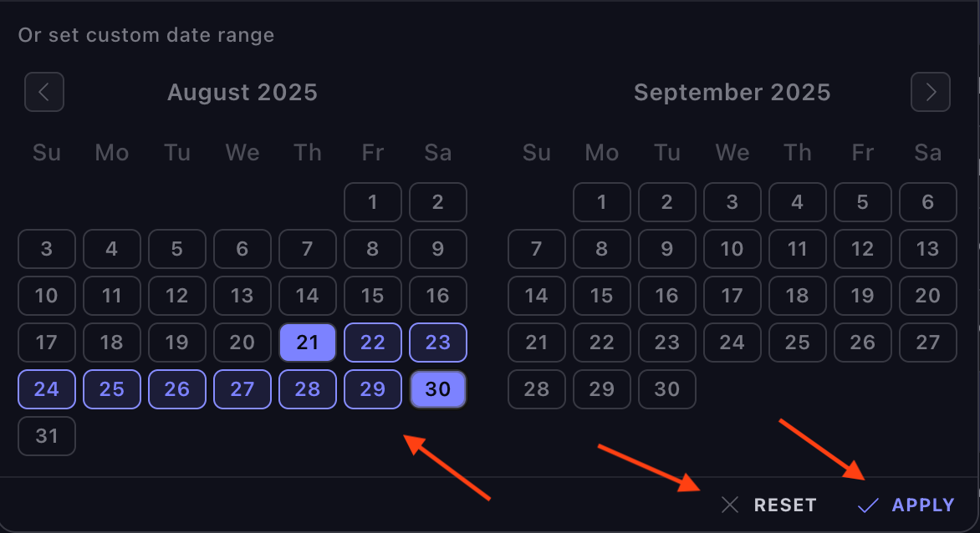Select September 13 in the calendar

point(928,249)
